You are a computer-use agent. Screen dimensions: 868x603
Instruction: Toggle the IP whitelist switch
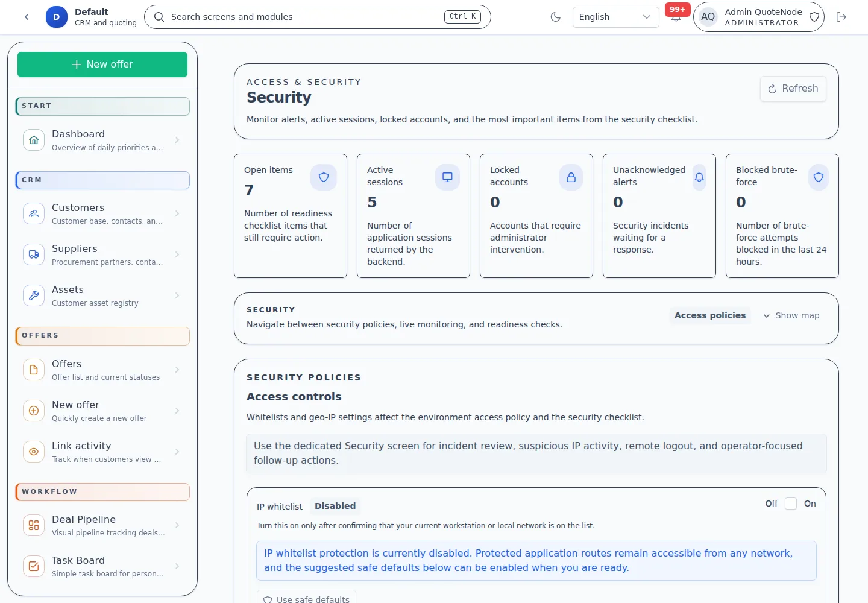click(791, 504)
